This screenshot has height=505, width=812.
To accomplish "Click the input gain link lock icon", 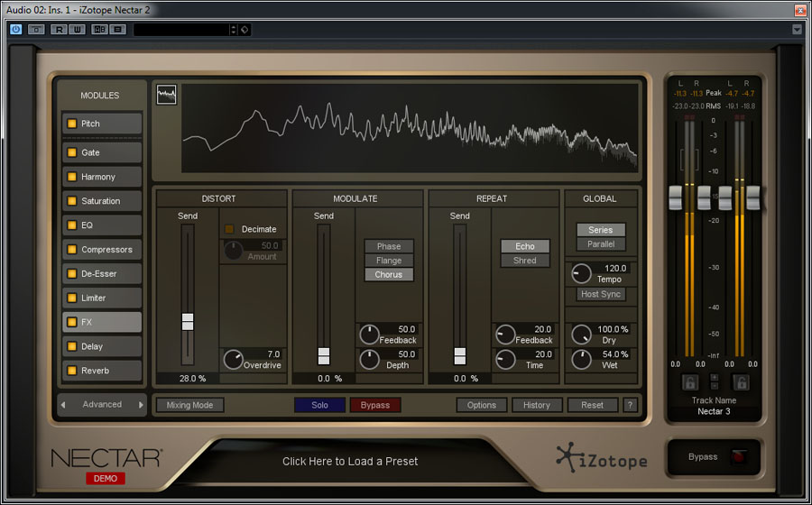I will click(691, 382).
